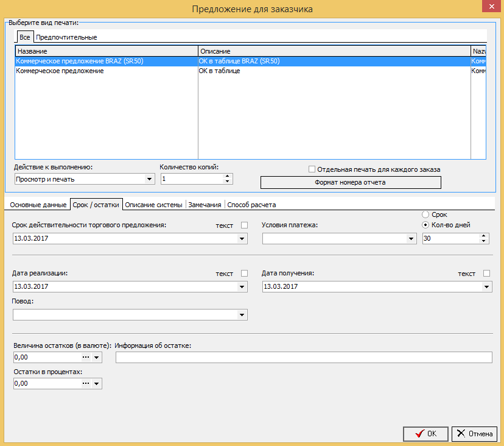Close the Предложение для заказчика dialog
Screen dimensions: 504x446
click(x=491, y=6)
